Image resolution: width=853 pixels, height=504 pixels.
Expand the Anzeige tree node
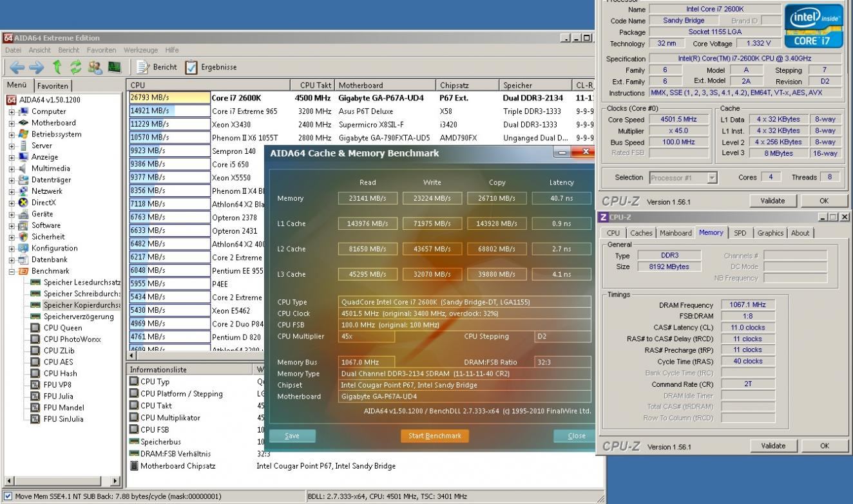click(12, 157)
